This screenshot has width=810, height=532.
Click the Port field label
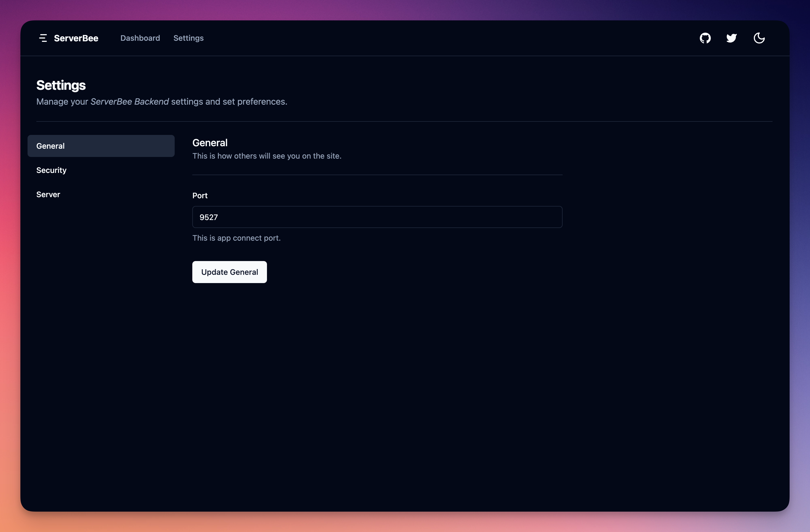click(x=200, y=196)
